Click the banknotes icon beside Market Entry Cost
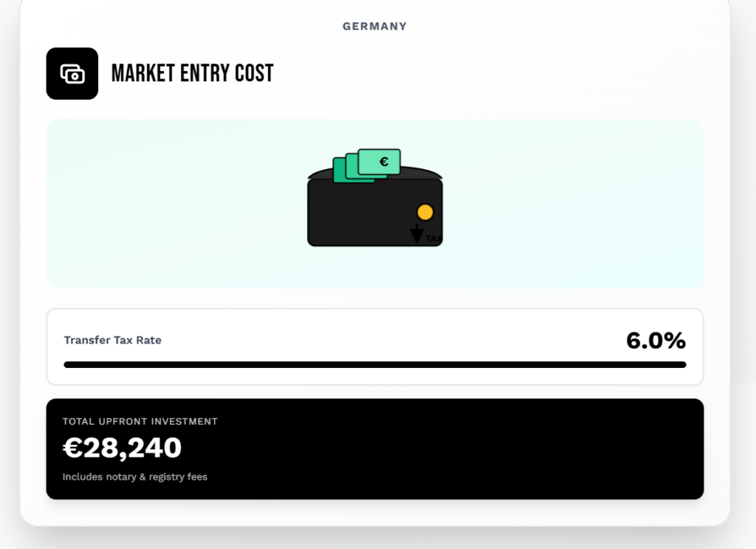This screenshot has height=549, width=756. click(72, 74)
